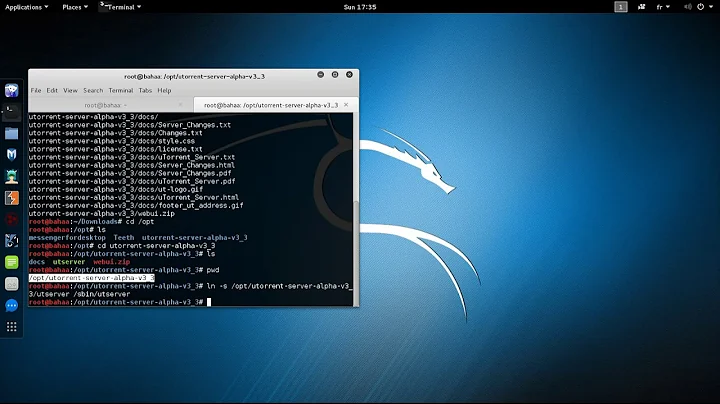
Task: Click the dark red circular dock icon
Action: tap(11, 219)
